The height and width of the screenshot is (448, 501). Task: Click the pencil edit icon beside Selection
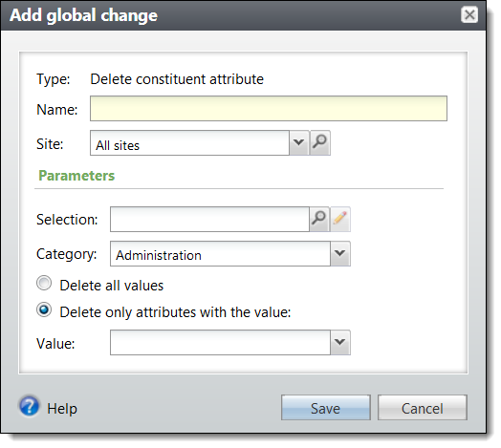[340, 220]
